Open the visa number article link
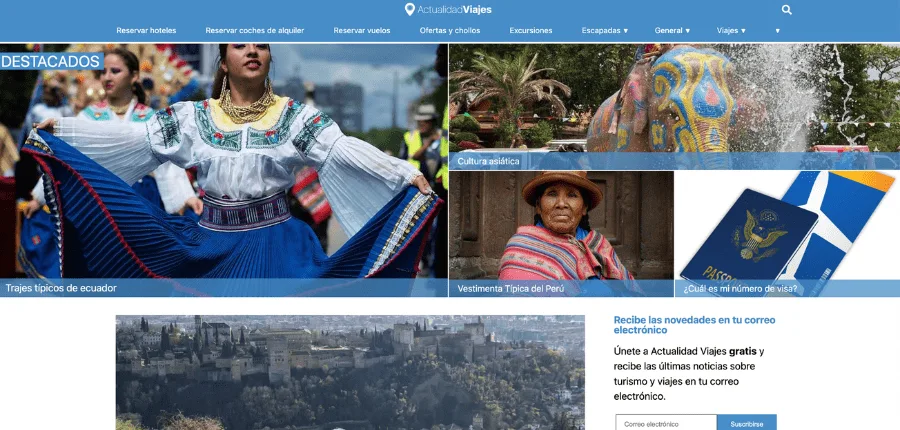 click(740, 288)
